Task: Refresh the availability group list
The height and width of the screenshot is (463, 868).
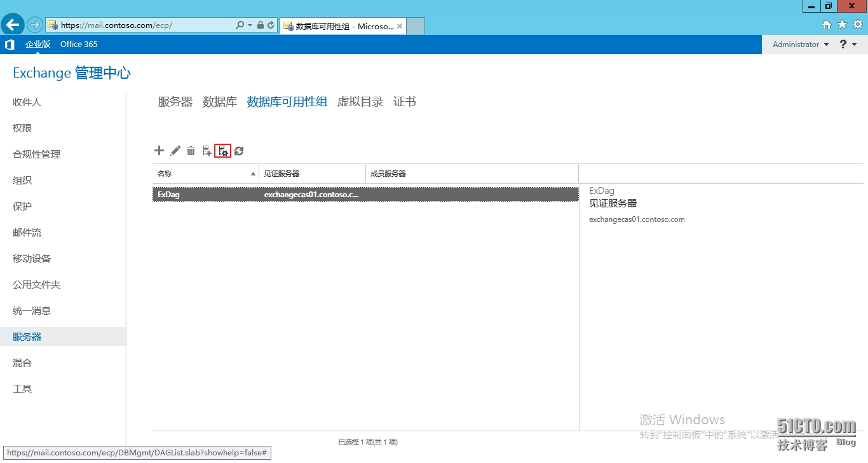Action: pos(238,151)
